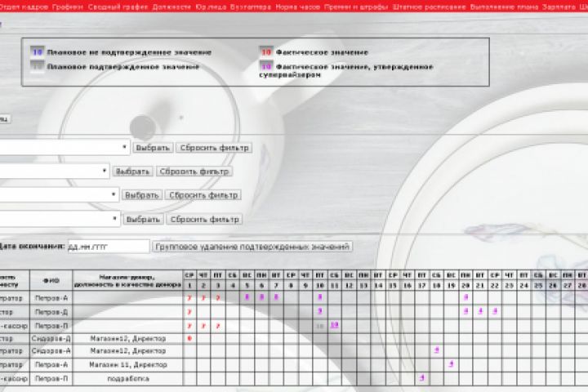Click the ФИО column header
Viewport: 588px width, 392px height.
click(x=51, y=281)
